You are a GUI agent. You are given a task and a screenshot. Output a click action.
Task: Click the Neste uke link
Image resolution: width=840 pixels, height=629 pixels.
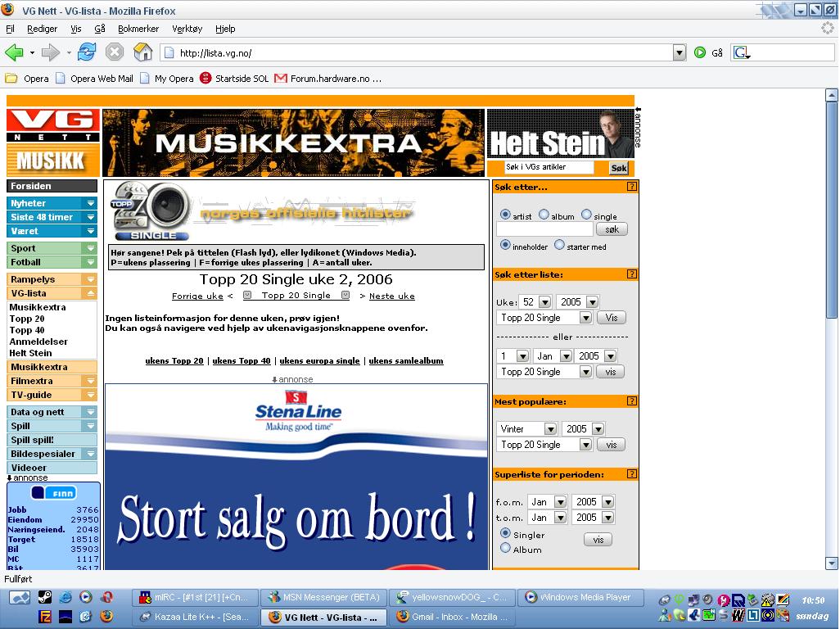(x=391, y=296)
